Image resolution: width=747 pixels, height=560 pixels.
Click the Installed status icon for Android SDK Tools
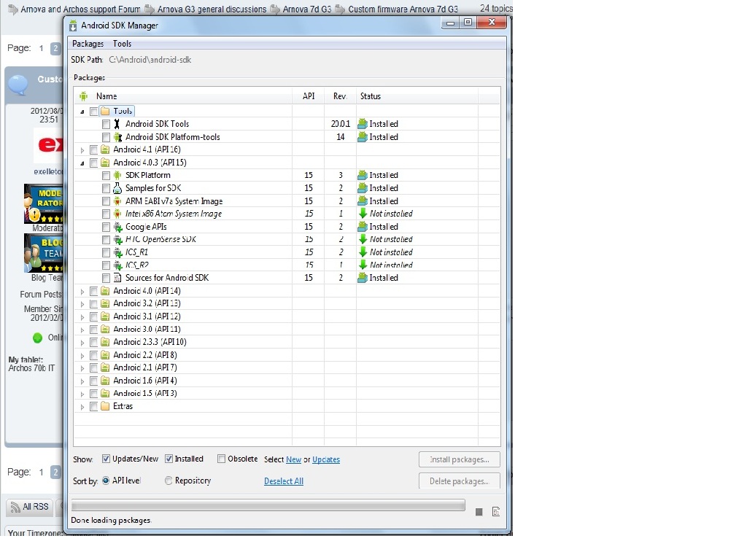363,124
